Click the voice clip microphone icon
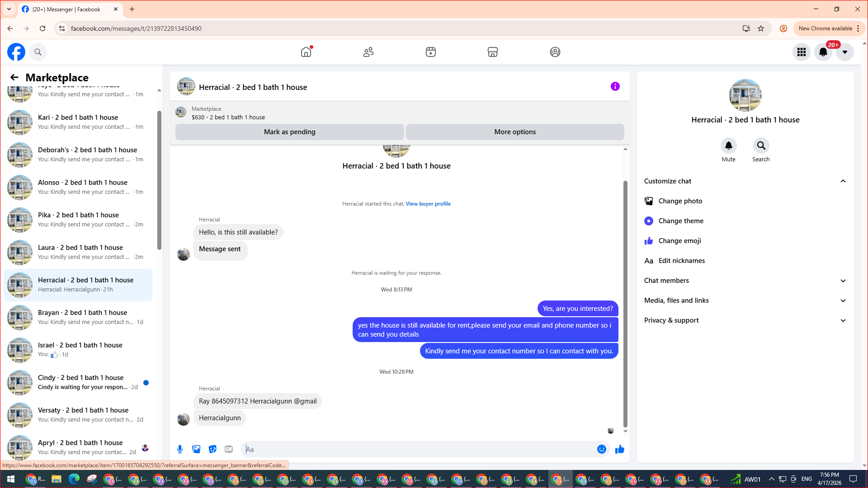The image size is (868, 488). [x=180, y=449]
